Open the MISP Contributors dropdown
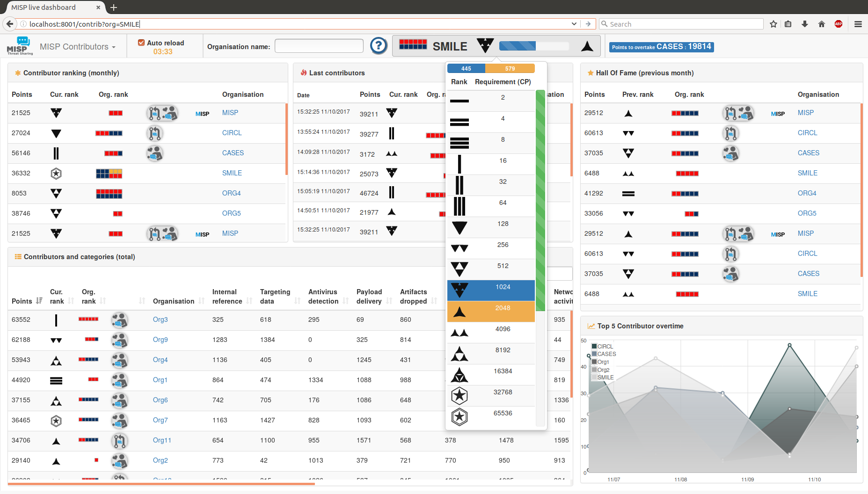The height and width of the screenshot is (494, 868). click(x=77, y=46)
